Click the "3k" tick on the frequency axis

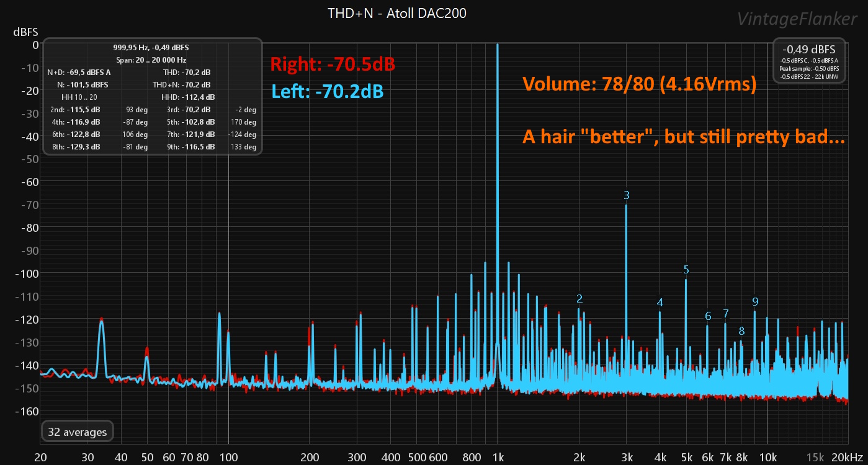(x=627, y=458)
